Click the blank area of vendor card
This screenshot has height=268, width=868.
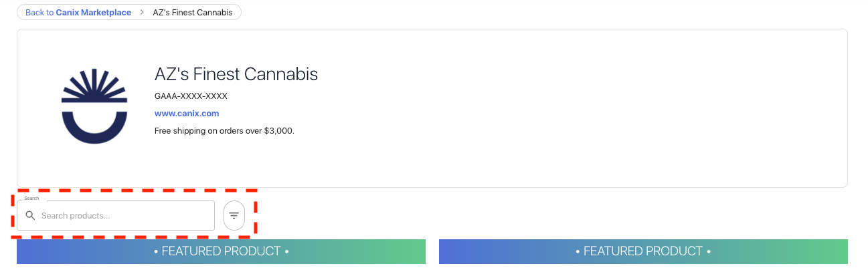tap(569, 114)
